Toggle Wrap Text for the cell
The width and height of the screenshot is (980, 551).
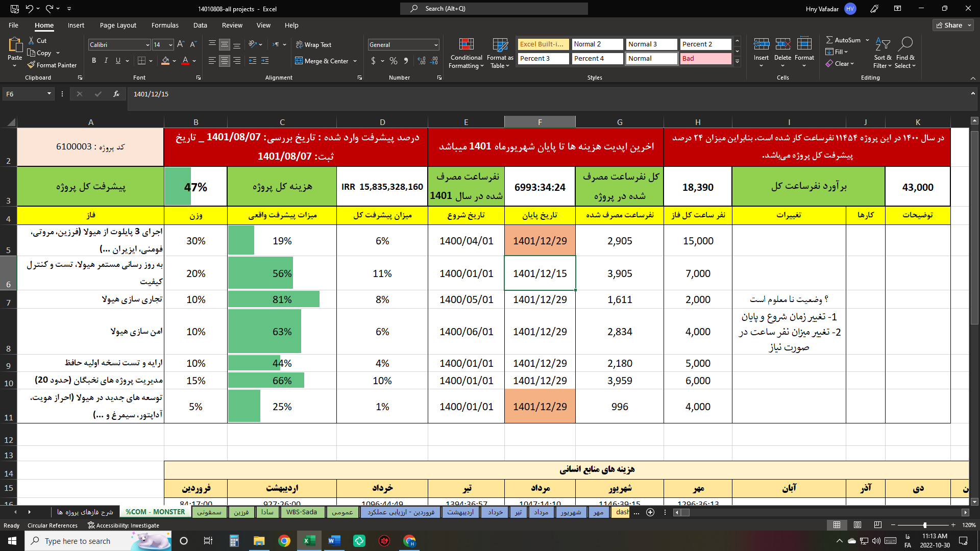click(313, 45)
